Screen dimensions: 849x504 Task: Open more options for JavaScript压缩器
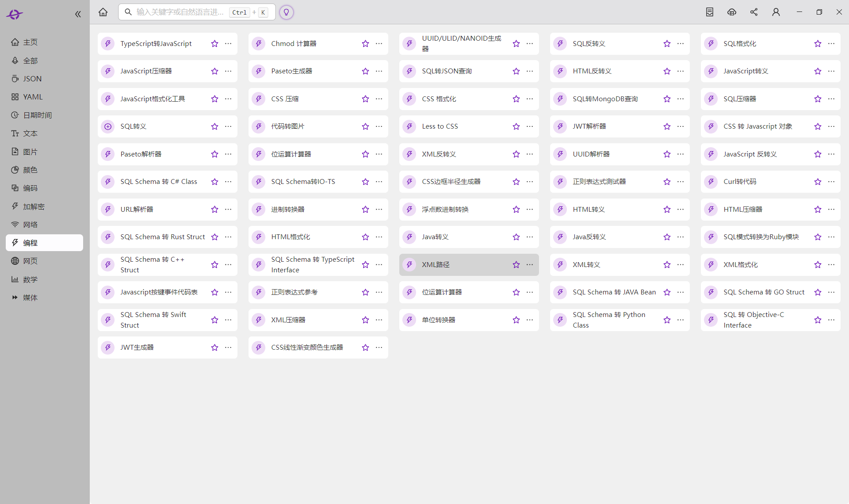(x=228, y=71)
